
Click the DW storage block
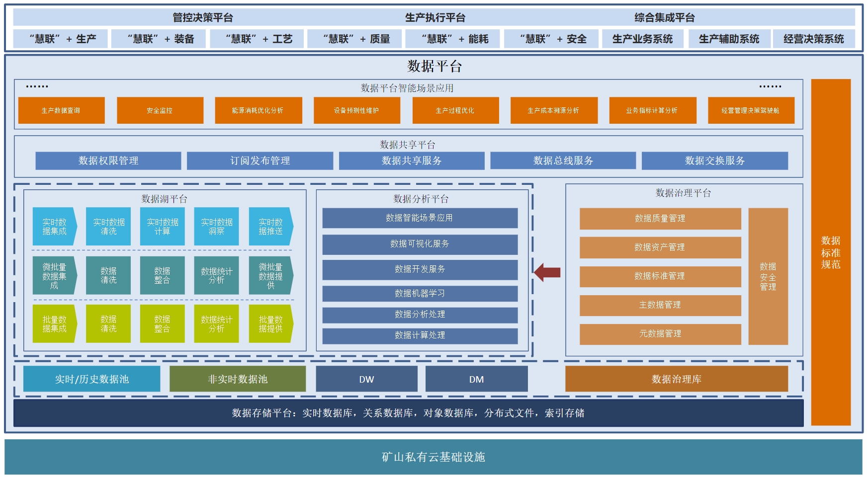click(366, 379)
